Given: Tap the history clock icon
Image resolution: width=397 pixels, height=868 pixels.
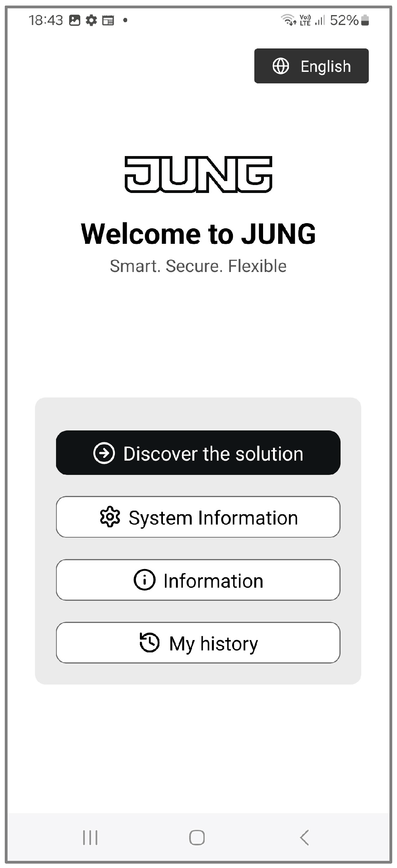Looking at the screenshot, I should [149, 643].
